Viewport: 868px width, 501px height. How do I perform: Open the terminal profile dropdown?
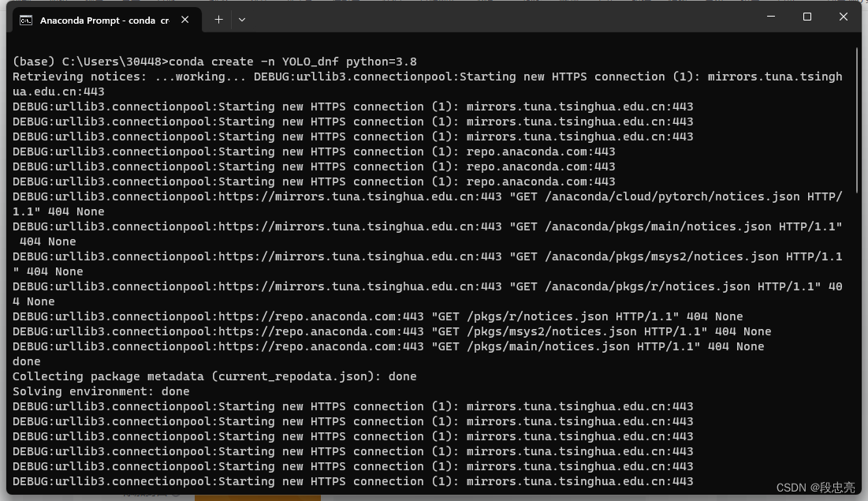tap(242, 20)
